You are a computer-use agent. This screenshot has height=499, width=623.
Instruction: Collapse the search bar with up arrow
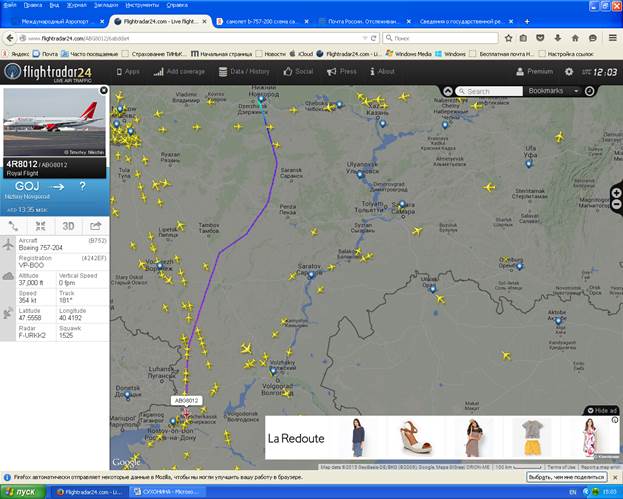448,91
